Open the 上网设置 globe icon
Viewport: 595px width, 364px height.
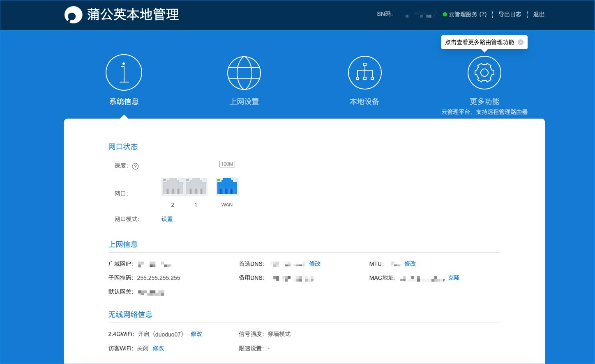pos(244,73)
